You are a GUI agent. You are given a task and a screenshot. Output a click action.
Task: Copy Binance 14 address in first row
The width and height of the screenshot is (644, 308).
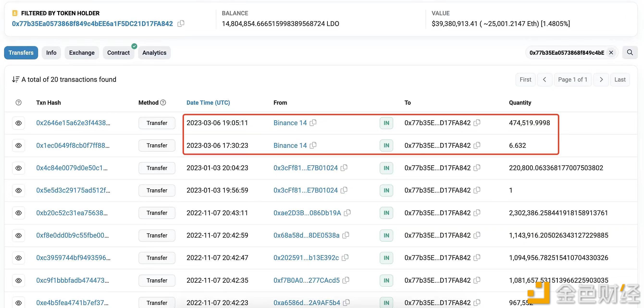click(x=313, y=123)
